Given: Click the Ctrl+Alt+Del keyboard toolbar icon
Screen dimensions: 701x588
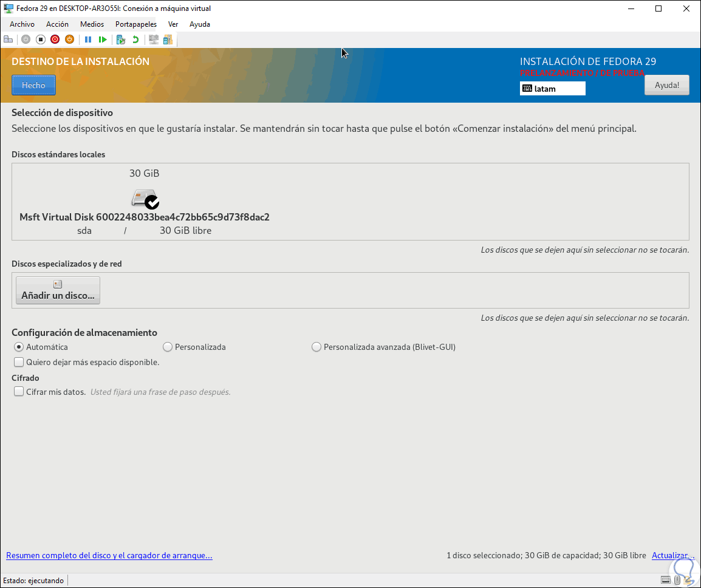Looking at the screenshot, I should click(8, 40).
